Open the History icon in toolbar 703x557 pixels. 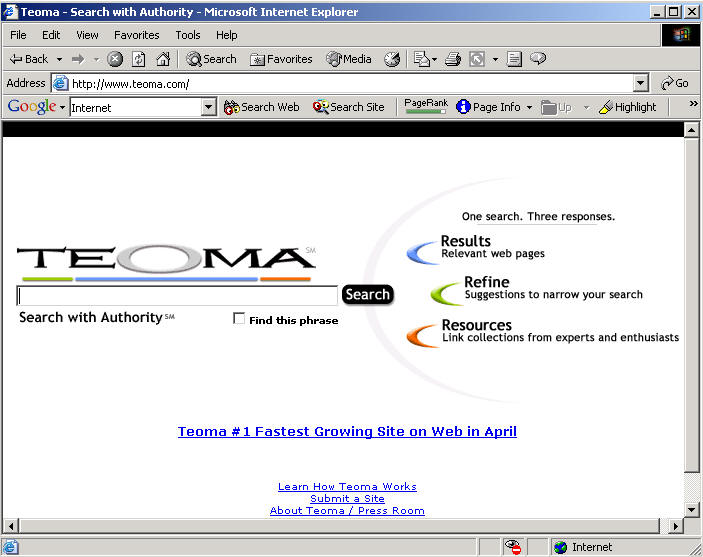(392, 59)
